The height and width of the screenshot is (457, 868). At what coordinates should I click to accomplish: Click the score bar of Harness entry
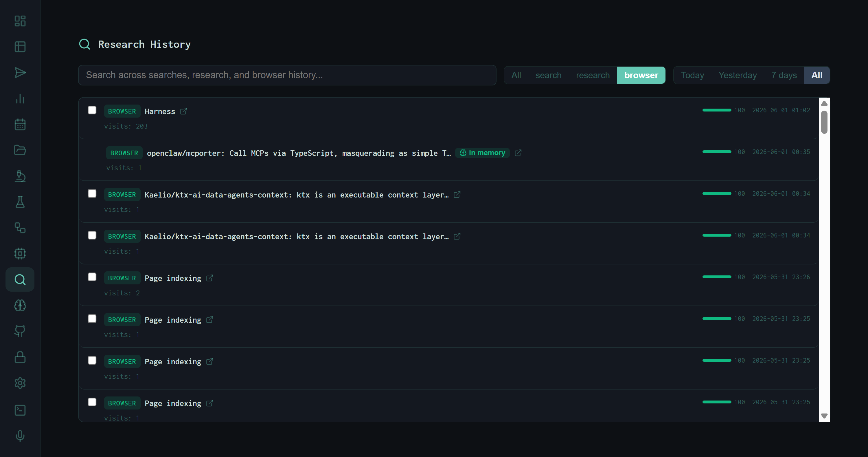pyautogui.click(x=717, y=110)
